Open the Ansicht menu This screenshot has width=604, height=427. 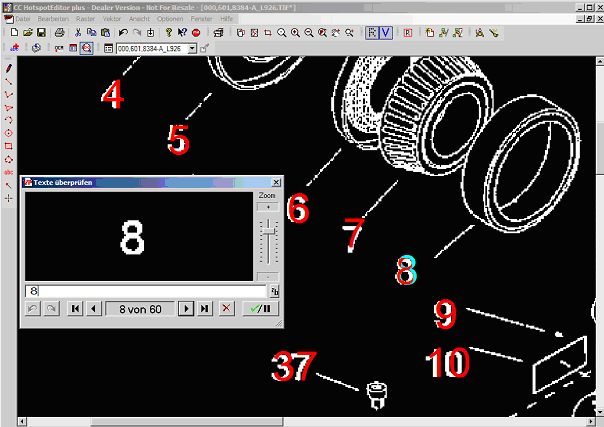pyautogui.click(x=139, y=18)
